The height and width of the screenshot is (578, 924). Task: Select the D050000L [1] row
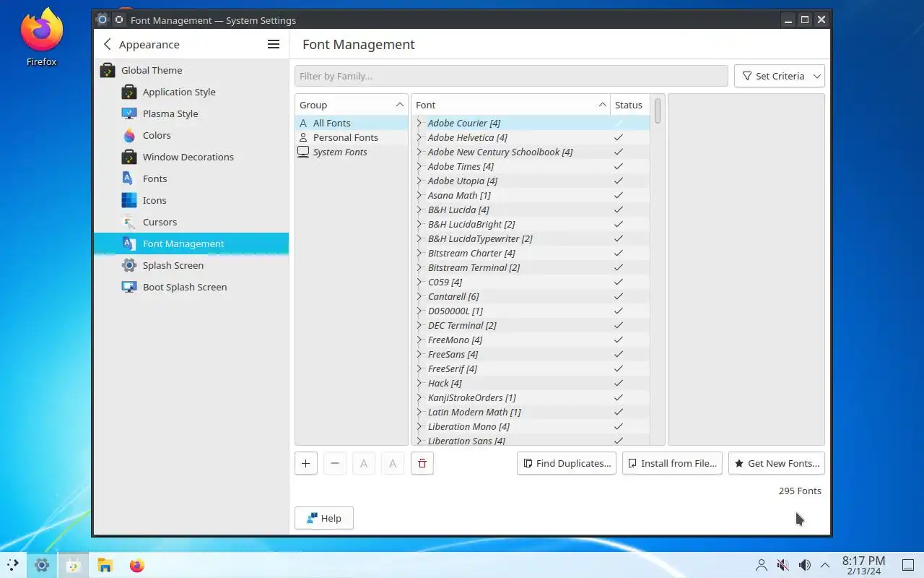531,311
